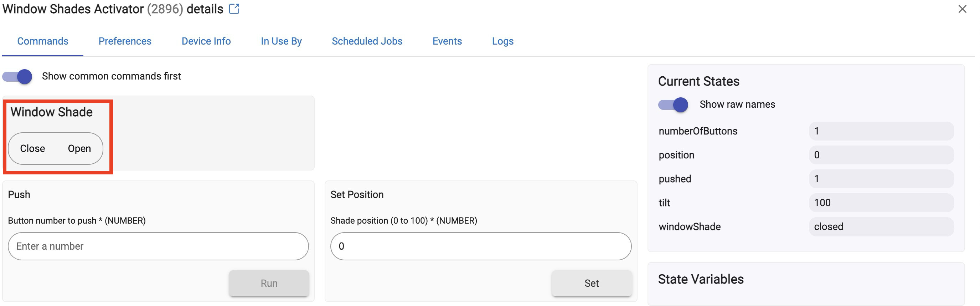The height and width of the screenshot is (306, 980).
Task: Toggle Show common commands first switch
Action: [x=17, y=76]
